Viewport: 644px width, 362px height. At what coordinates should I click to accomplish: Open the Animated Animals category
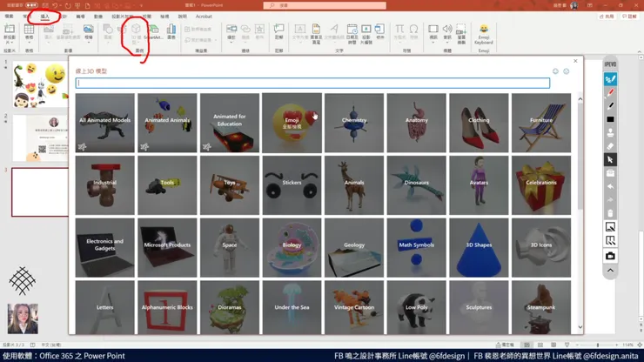pos(167,123)
